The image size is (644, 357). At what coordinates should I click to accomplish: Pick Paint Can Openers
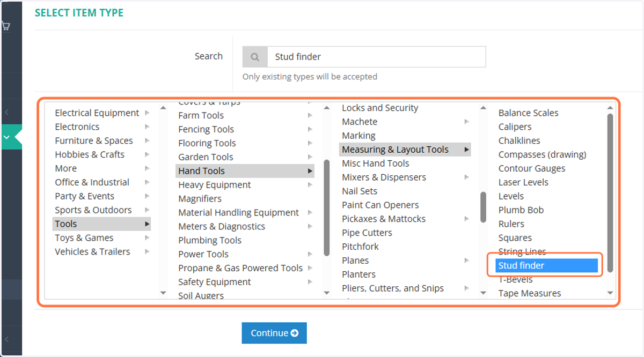[x=380, y=205]
